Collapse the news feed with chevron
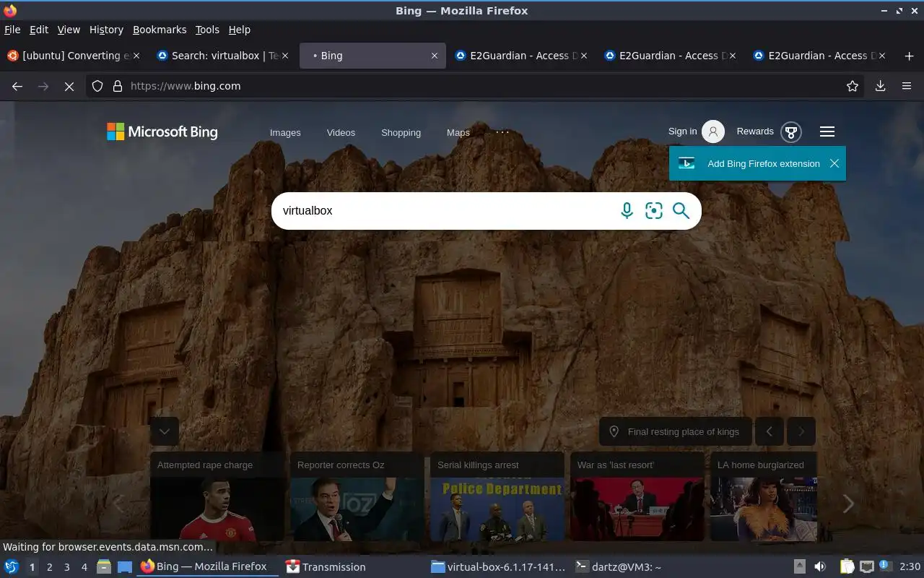924x578 pixels. pos(164,431)
